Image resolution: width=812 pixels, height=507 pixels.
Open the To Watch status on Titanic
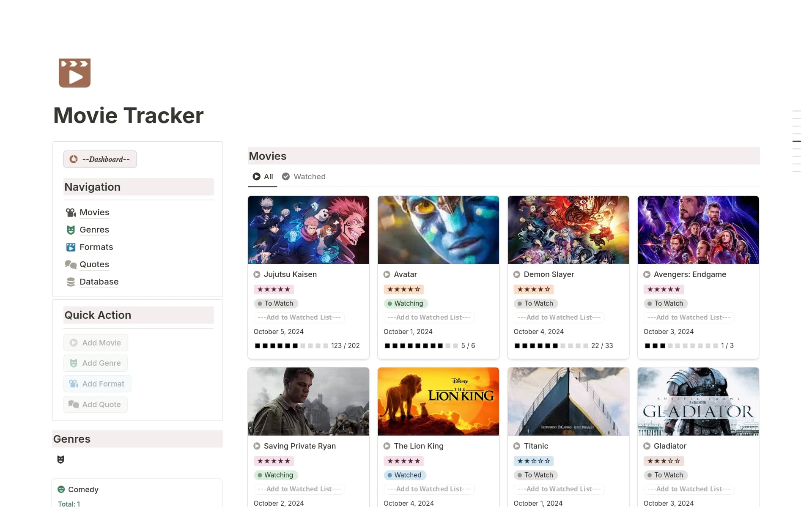click(536, 475)
